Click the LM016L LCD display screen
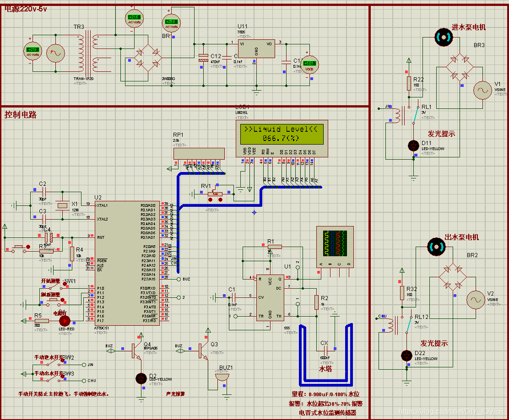Screen dimensions: 509x420 click(282, 134)
